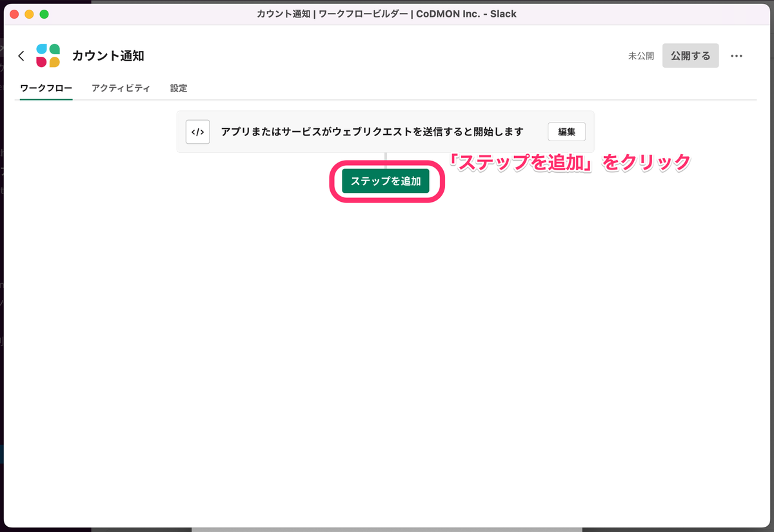Open the more options ellipsis menu

coord(736,55)
